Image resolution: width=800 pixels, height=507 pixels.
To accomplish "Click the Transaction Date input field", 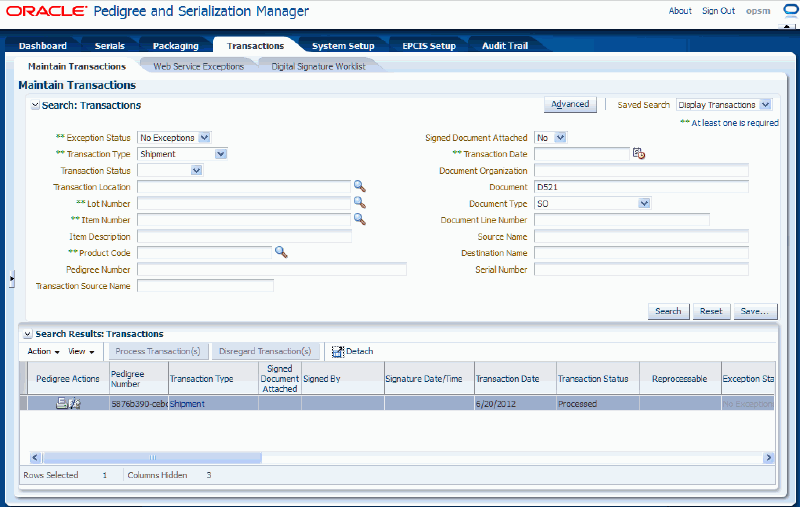I will [582, 154].
